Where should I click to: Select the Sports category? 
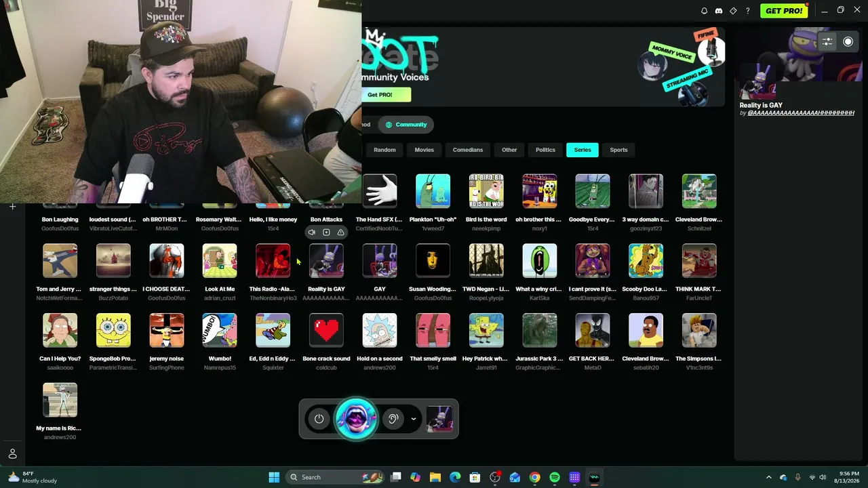click(618, 150)
